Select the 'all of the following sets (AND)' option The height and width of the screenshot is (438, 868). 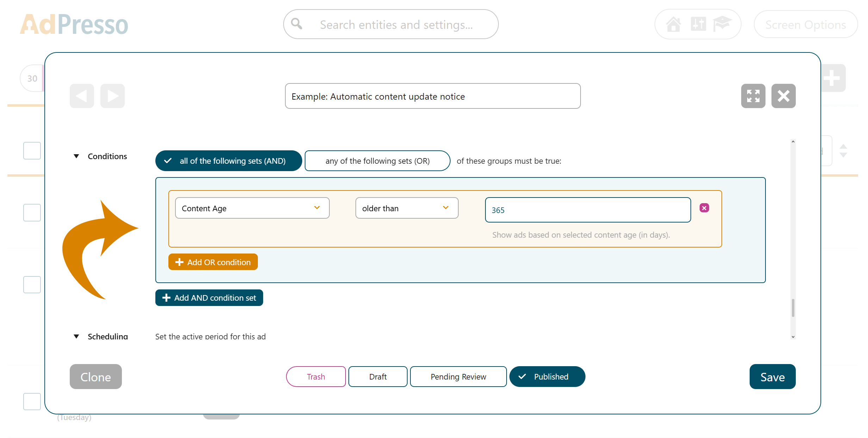click(228, 161)
